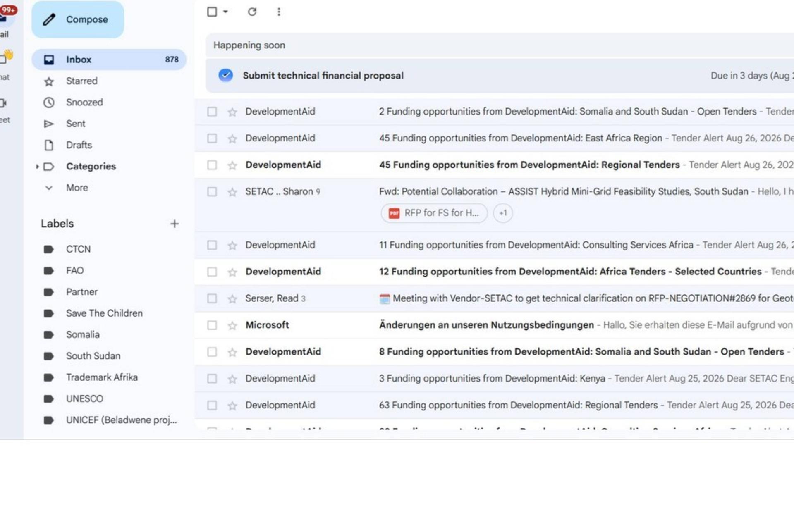The width and height of the screenshot is (794, 532).
Task: Expand the More chevron in the sidebar
Action: 49,188
